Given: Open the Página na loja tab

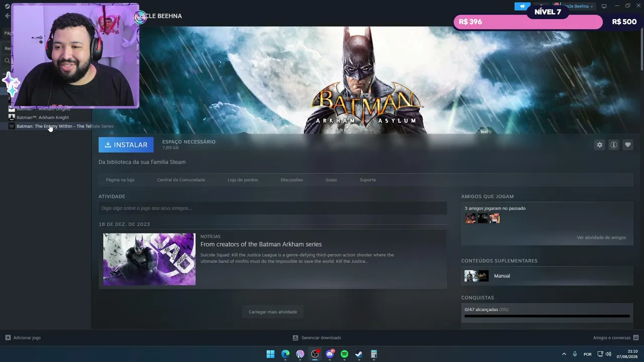Looking at the screenshot, I should tap(120, 180).
